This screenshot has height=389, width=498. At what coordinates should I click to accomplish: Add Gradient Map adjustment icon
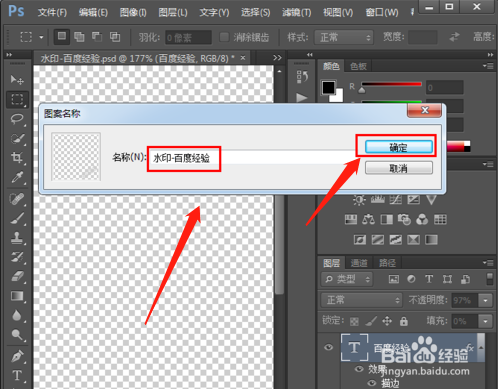coord(431,240)
